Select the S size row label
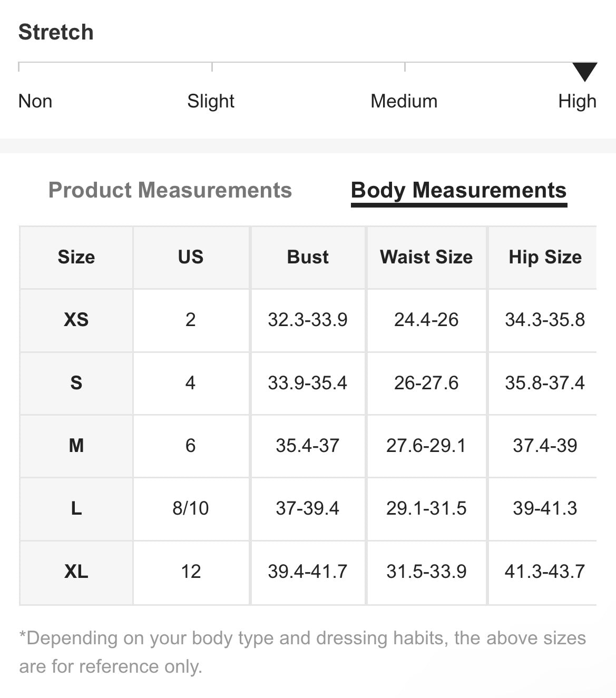Screen dimensions: 616x698 (x=76, y=382)
